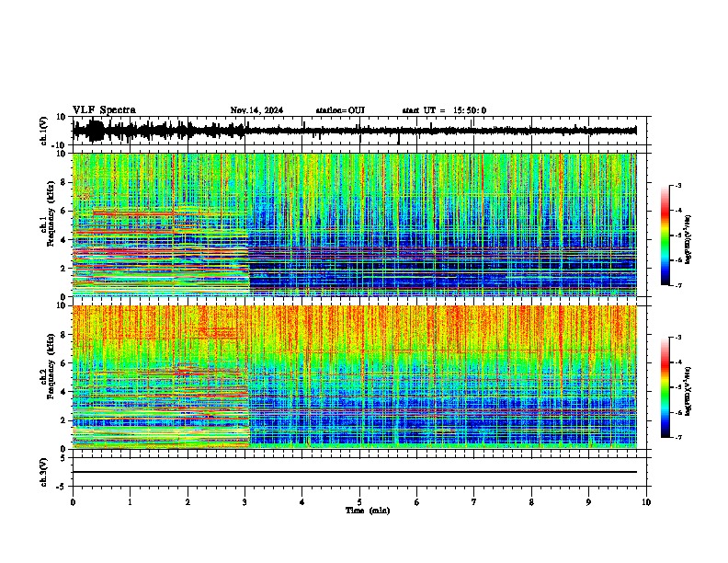
Task: Click the ch.3 flat voltage line
Action: tap(354, 472)
